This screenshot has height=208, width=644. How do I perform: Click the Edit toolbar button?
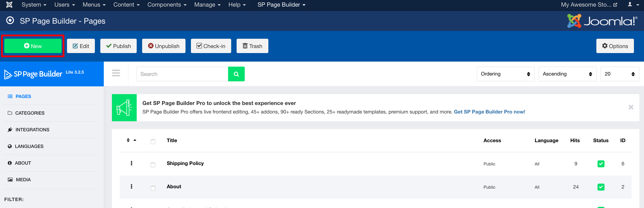(x=81, y=46)
